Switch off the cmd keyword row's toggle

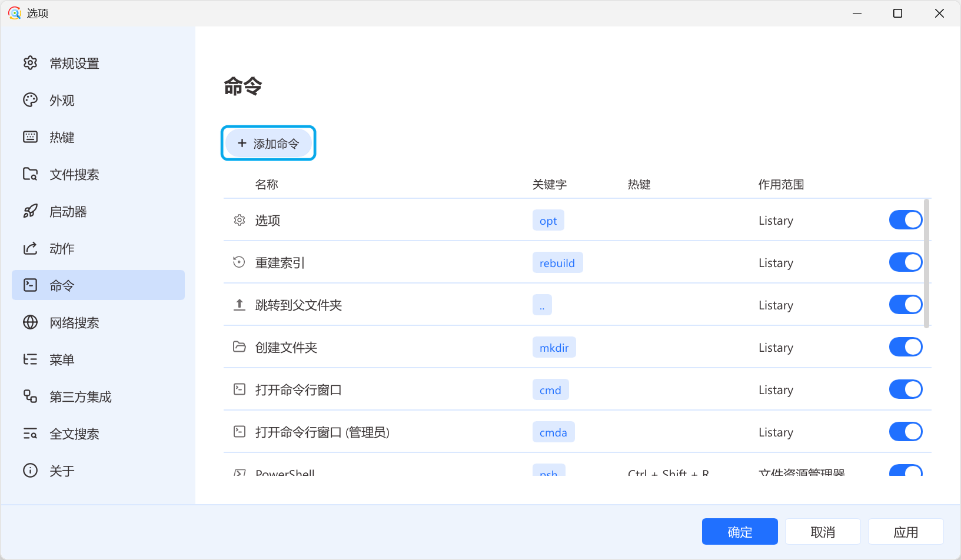coord(906,389)
